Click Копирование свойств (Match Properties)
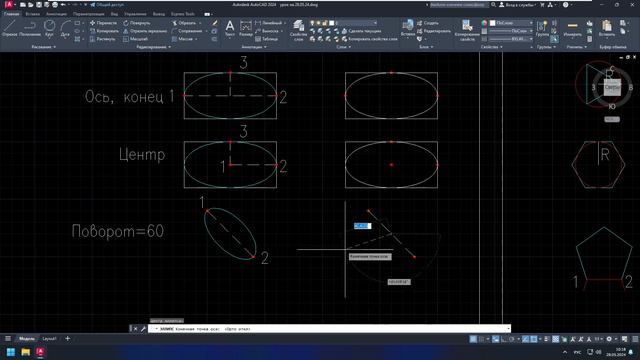Viewport: 640px width, 360px height. point(467,30)
